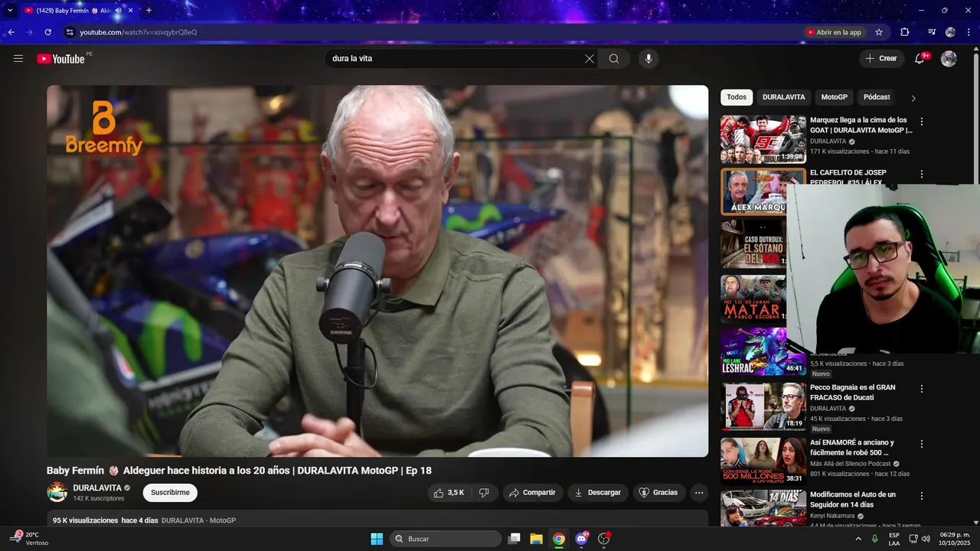Click the browser address bar URL
The height and width of the screenshot is (551, 980).
click(x=139, y=32)
